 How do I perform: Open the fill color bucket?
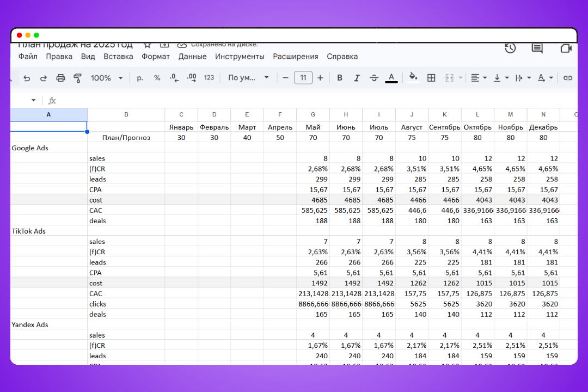(x=413, y=78)
